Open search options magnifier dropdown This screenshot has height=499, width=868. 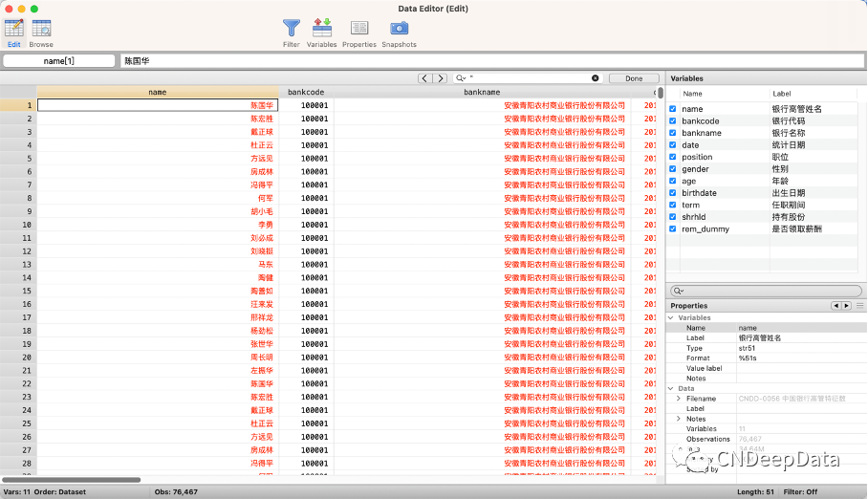coord(461,78)
